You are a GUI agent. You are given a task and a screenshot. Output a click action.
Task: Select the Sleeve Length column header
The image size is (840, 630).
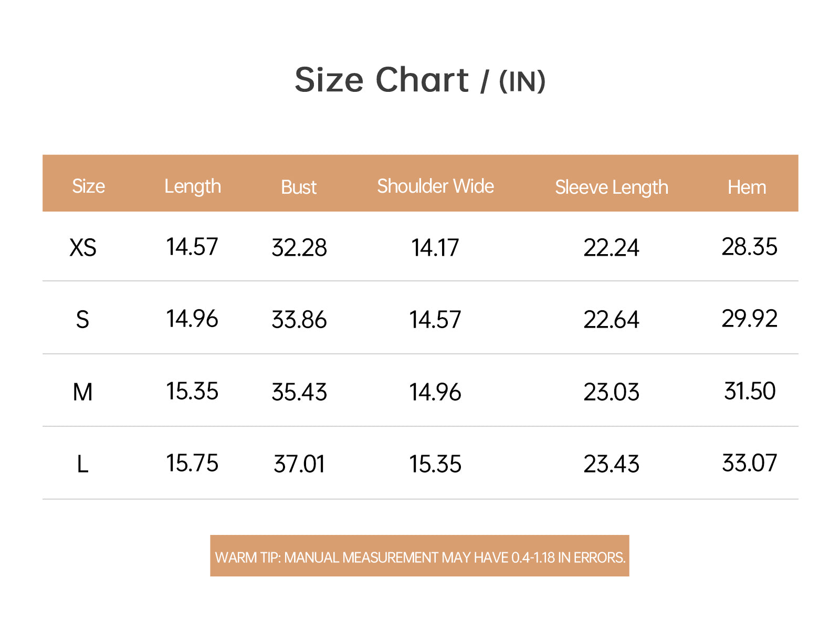coord(612,187)
